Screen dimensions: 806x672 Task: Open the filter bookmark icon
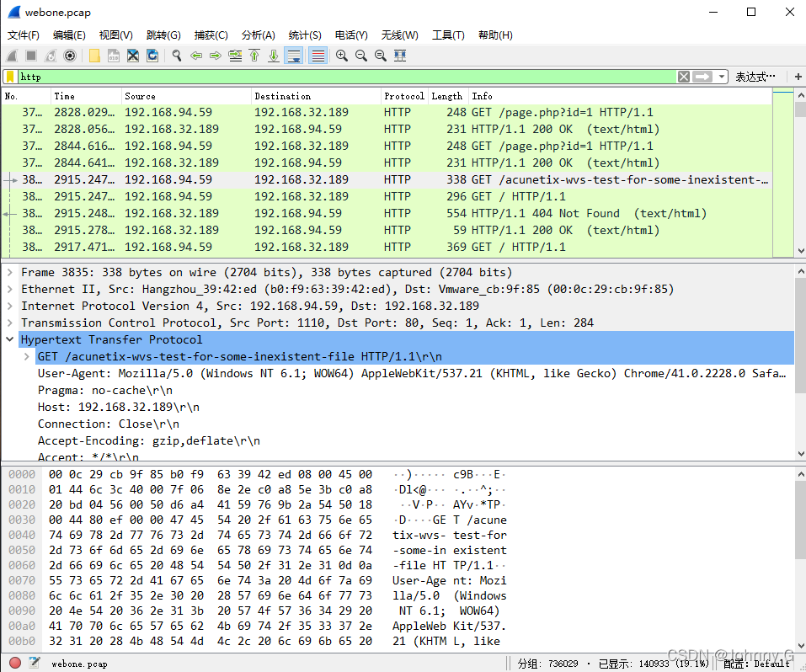(10, 77)
